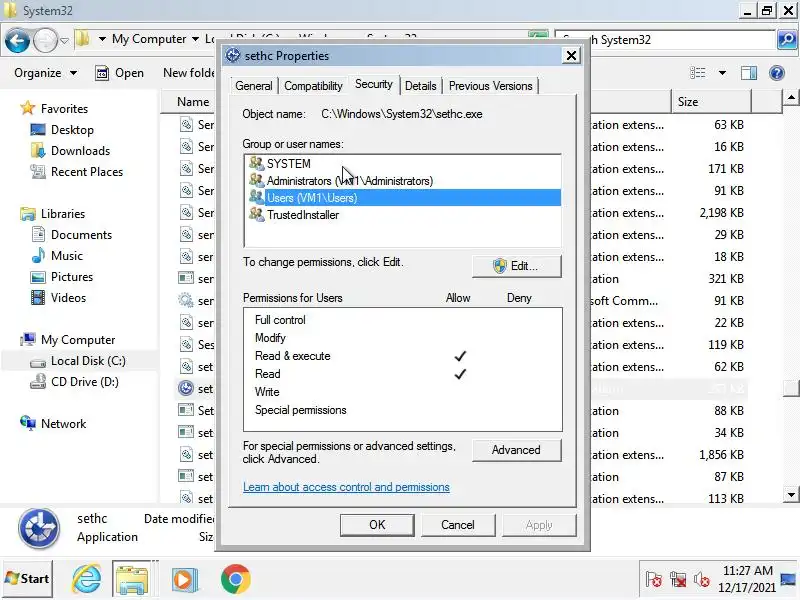Select Users (VM1\Users) entry
Screen dimensions: 800x600
[x=403, y=197]
